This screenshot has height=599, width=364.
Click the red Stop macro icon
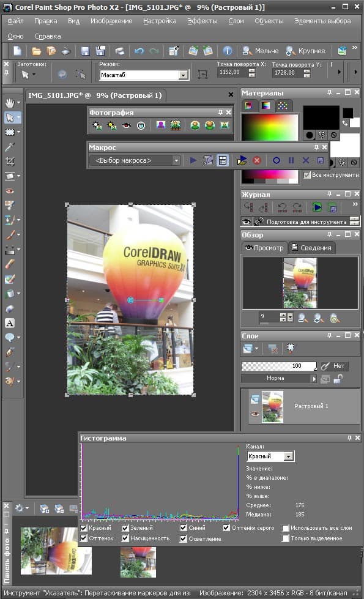pos(257,160)
